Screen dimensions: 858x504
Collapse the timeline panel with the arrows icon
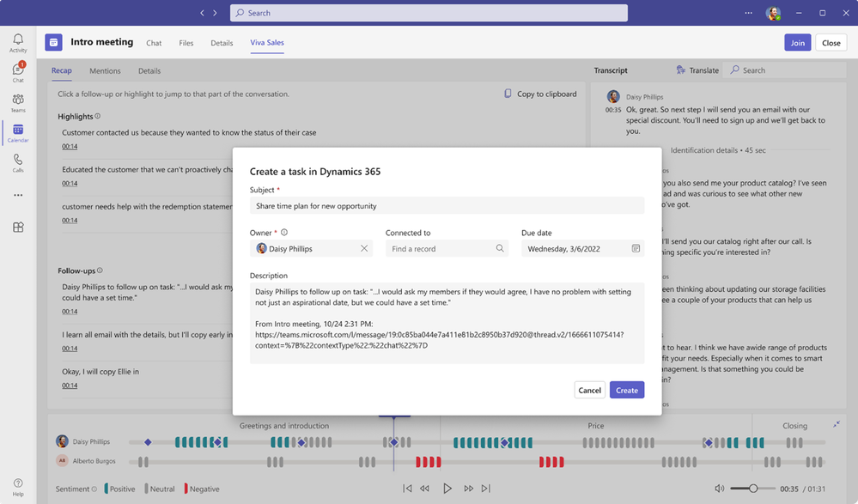click(x=837, y=424)
